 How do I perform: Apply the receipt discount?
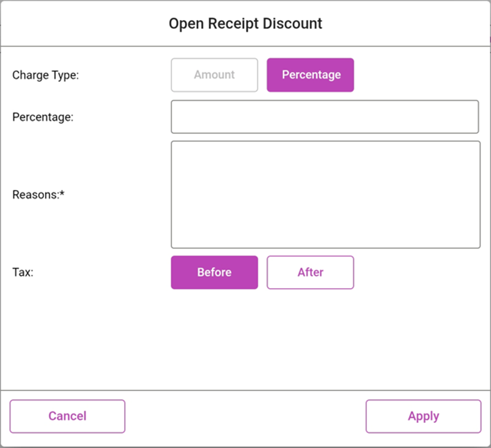424,416
